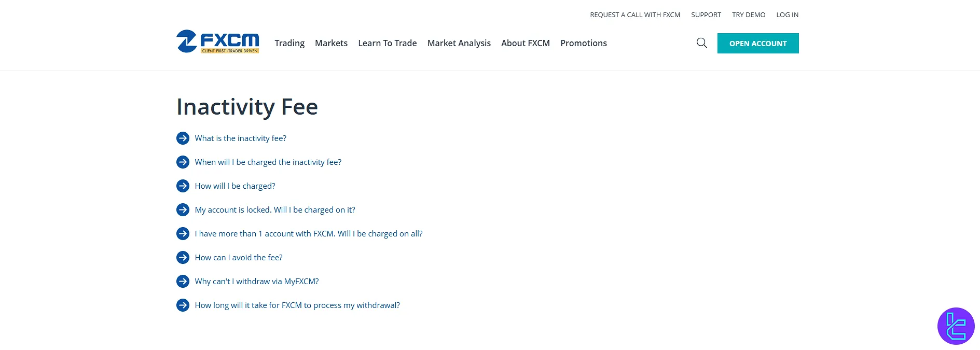
Task: Click arrow icon beside 'My account is locked'
Action: click(183, 210)
